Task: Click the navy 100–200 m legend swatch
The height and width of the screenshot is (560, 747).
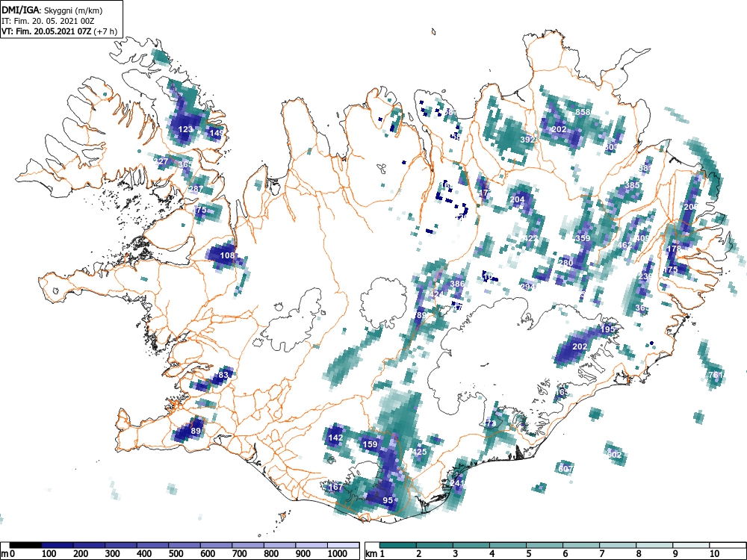Action: (x=58, y=545)
